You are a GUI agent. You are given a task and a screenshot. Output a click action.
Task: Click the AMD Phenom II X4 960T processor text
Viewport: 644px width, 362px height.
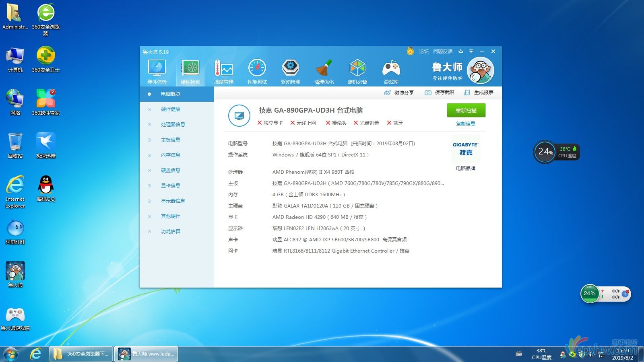313,172
